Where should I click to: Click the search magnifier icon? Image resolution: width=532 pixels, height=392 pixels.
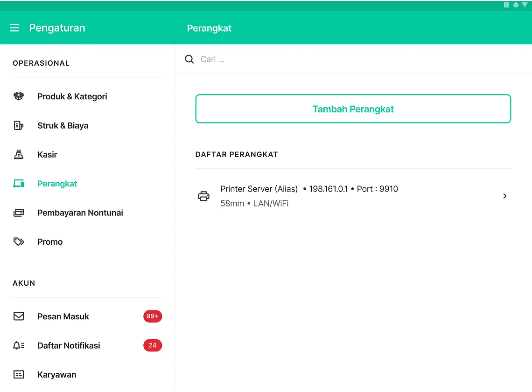pos(189,59)
